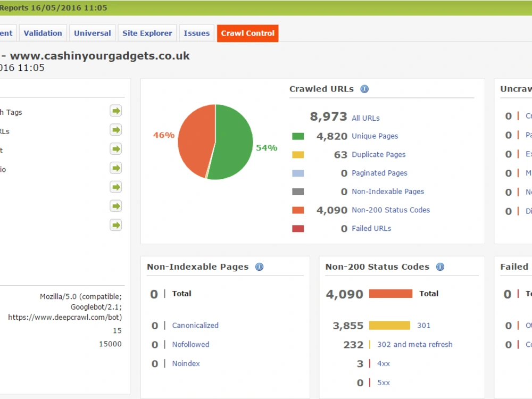The height and width of the screenshot is (399, 532).
Task: Switch to the Validation tab
Action: [43, 33]
